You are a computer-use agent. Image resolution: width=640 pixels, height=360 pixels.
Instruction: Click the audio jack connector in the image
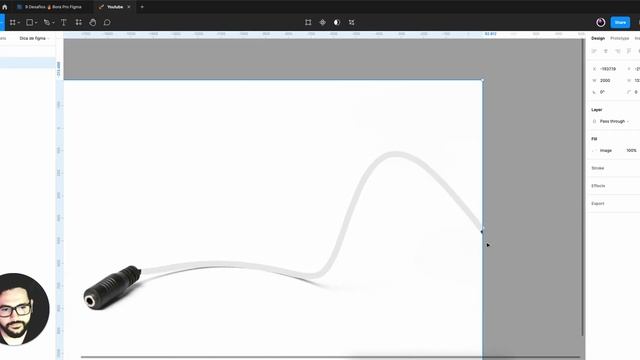pos(112,287)
